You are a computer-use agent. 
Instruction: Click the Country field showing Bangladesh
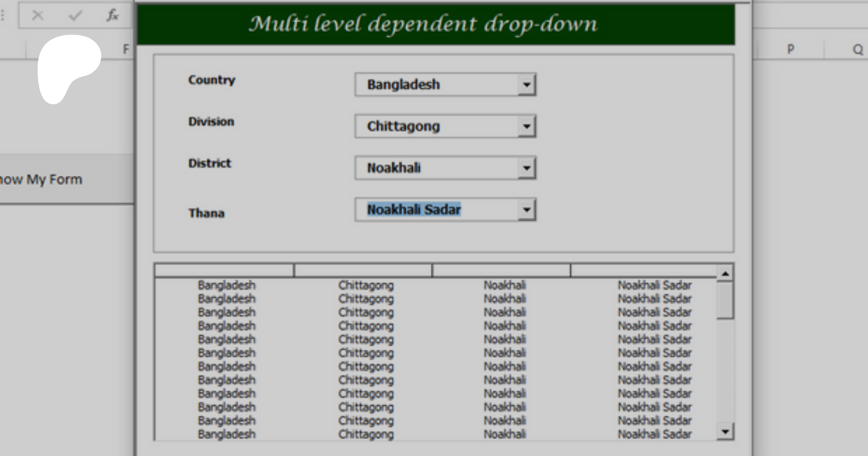tap(436, 85)
